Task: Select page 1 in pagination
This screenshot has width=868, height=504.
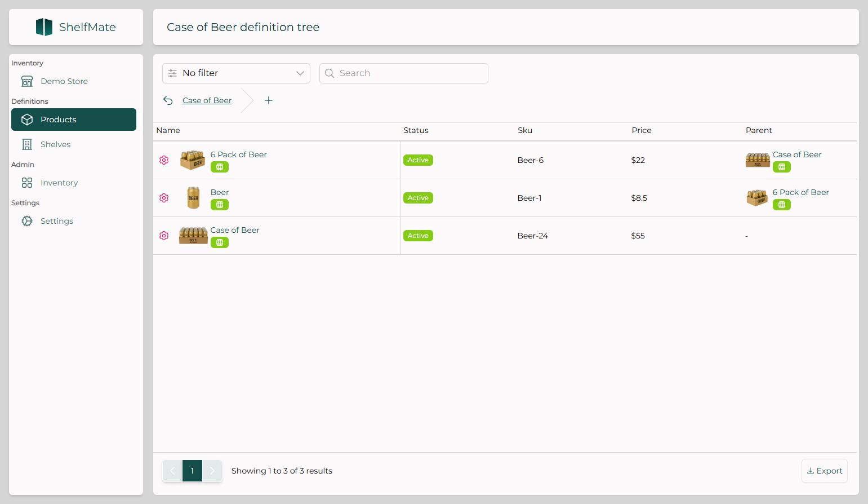Action: (x=192, y=471)
